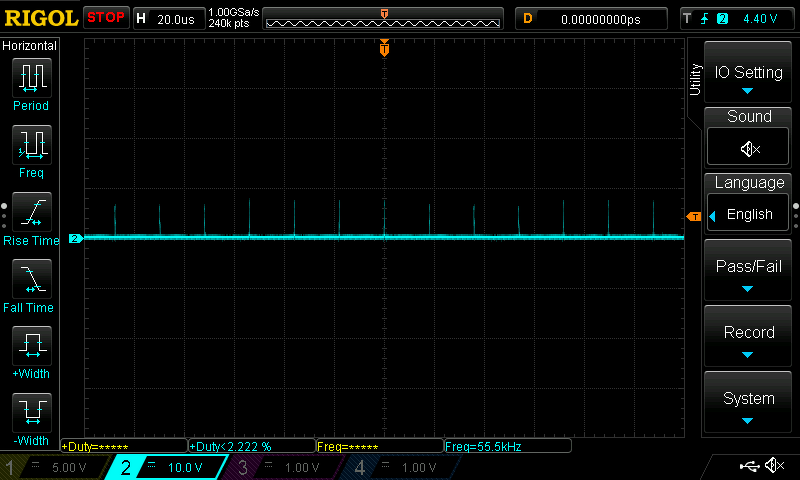This screenshot has width=800, height=480.
Task: Click the delay value 0.00000000ps
Action: 601,19
